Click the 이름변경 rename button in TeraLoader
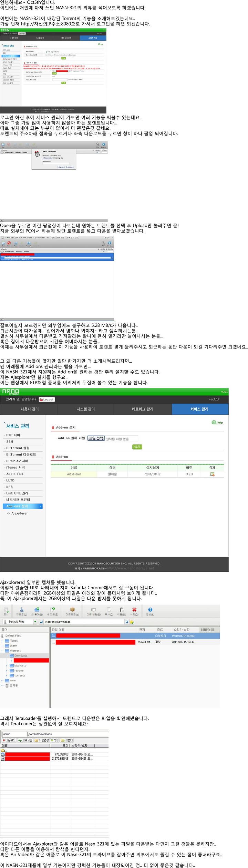Screen dimensions: 248x868 42,740
